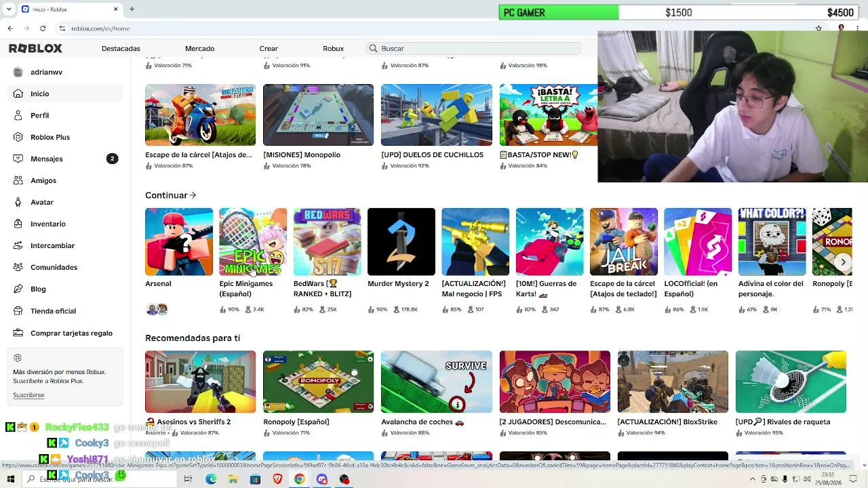Open the Robux menu
This screenshot has width=868, height=488.
(x=333, y=49)
